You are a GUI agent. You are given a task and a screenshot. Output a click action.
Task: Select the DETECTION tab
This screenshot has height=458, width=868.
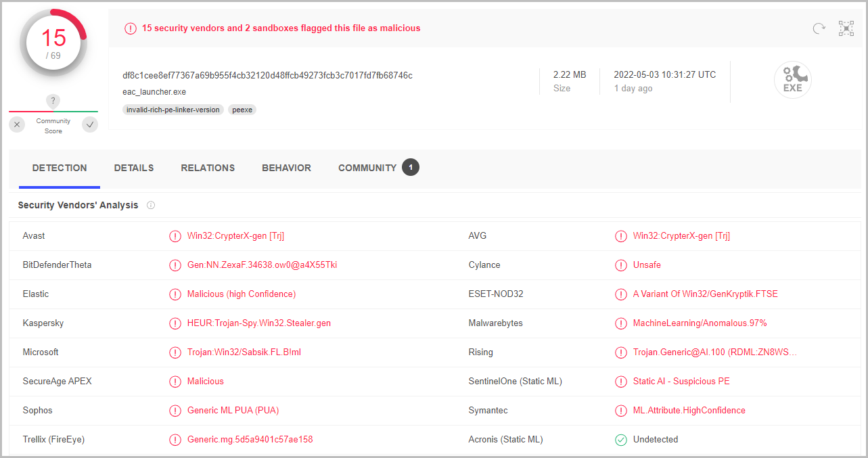point(60,168)
